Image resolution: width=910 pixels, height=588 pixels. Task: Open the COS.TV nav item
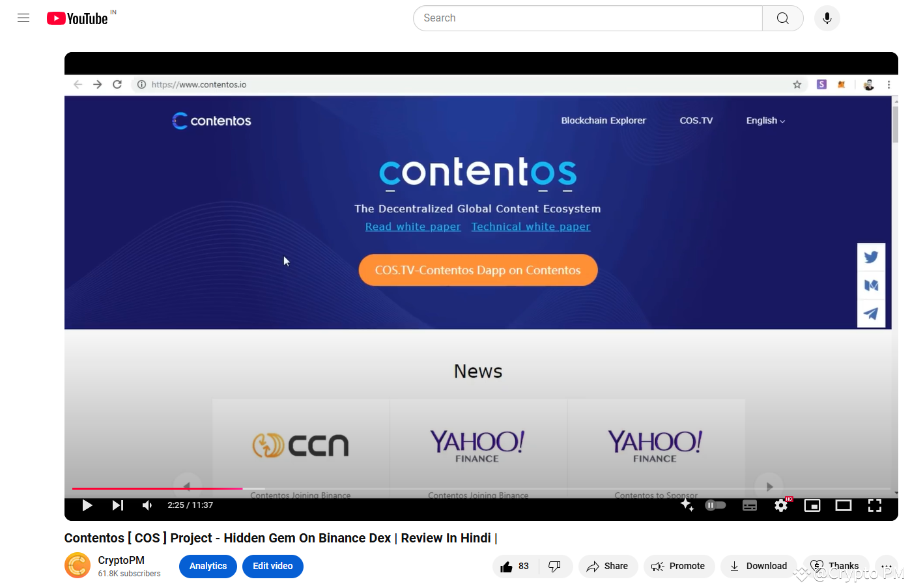point(696,120)
